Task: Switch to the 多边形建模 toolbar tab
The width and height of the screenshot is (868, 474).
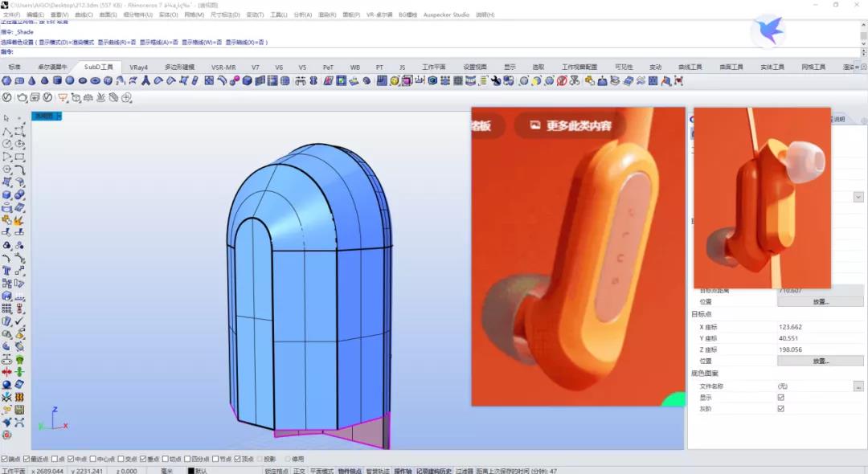Action: pos(179,67)
